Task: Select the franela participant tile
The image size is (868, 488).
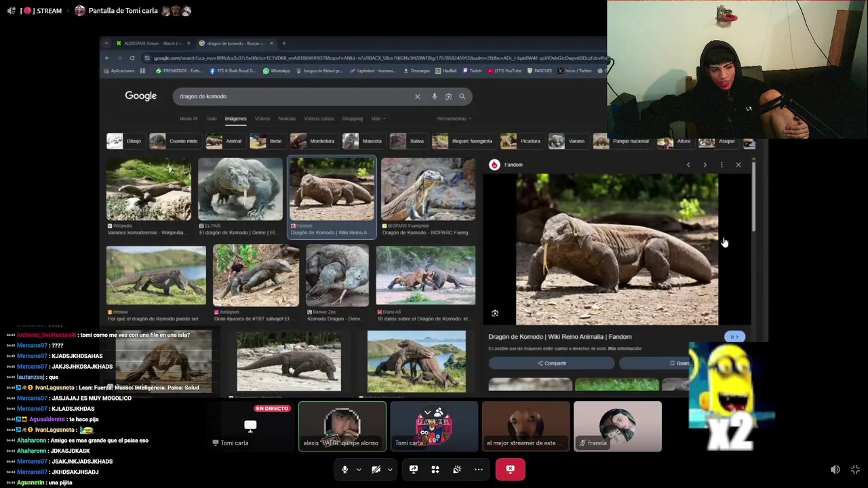Action: pyautogui.click(x=617, y=426)
